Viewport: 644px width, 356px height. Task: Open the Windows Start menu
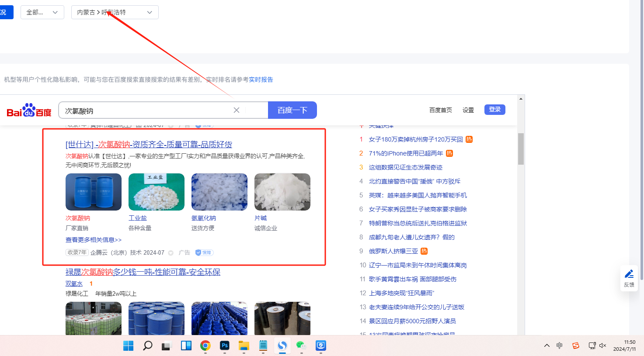click(129, 346)
